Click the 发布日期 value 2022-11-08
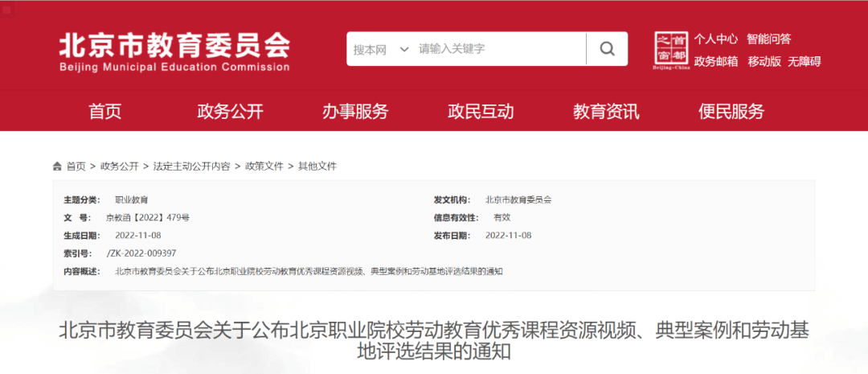868x374 pixels. pos(508,236)
